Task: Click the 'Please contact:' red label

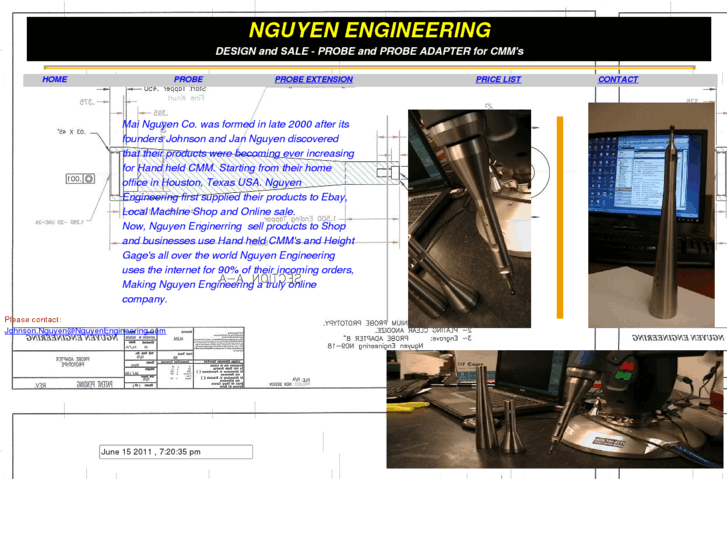Action: pos(33,320)
